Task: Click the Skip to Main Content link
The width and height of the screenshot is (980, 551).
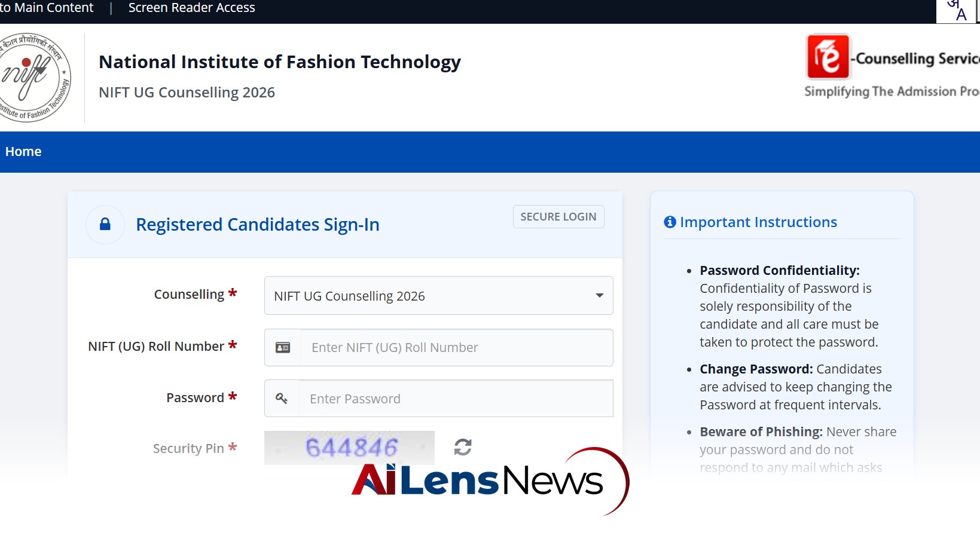Action: coord(47,8)
